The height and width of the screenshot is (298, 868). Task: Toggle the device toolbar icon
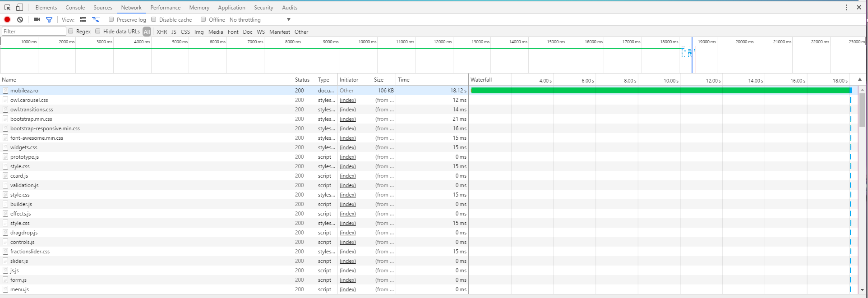[19, 7]
